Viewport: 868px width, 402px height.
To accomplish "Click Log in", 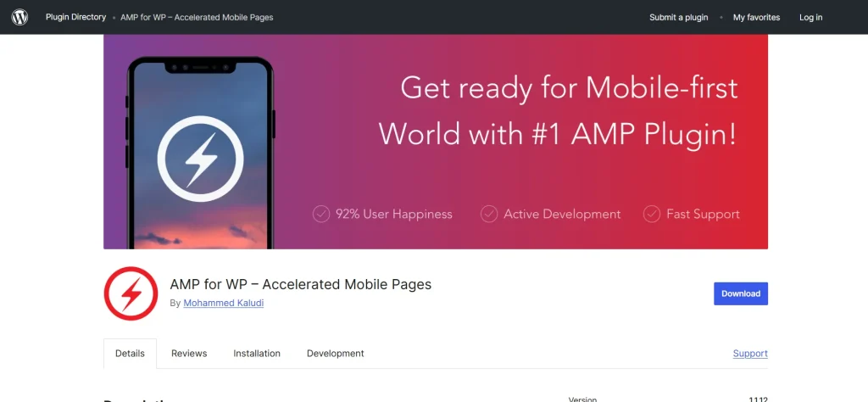I will pos(810,17).
